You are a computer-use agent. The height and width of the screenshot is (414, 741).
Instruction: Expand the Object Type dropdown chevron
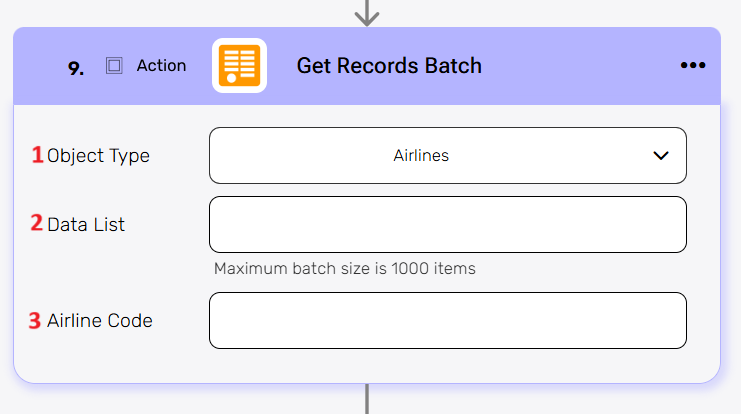click(660, 156)
